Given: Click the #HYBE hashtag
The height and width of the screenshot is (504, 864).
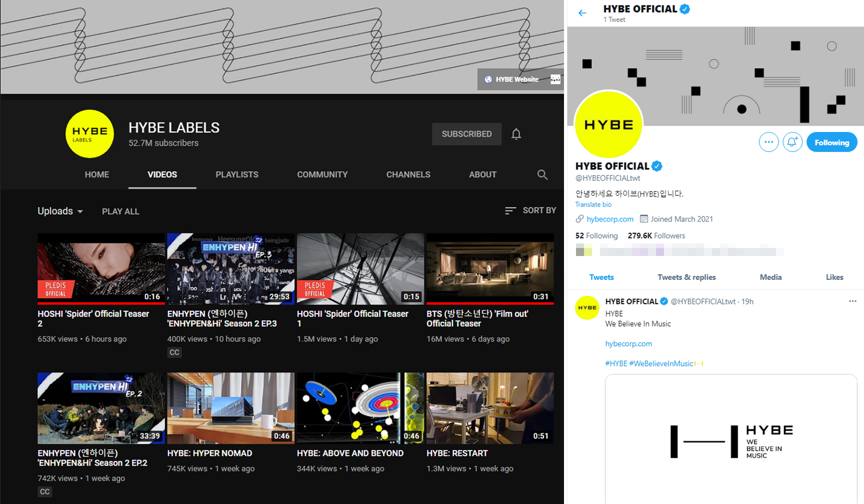Looking at the screenshot, I should pos(616,363).
